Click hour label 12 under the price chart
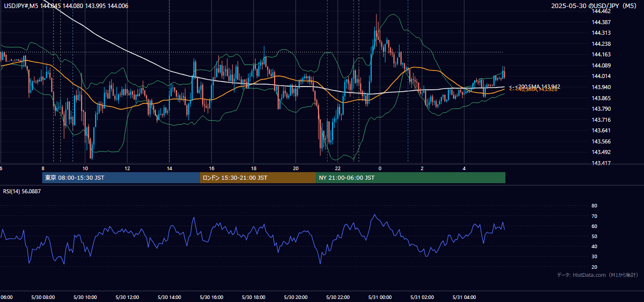 (x=127, y=168)
